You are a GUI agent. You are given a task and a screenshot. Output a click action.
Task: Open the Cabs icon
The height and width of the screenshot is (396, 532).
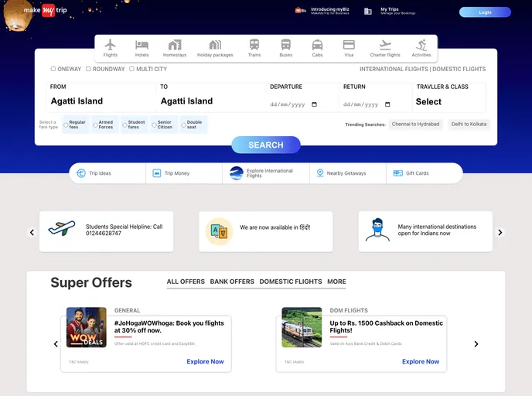tap(317, 45)
